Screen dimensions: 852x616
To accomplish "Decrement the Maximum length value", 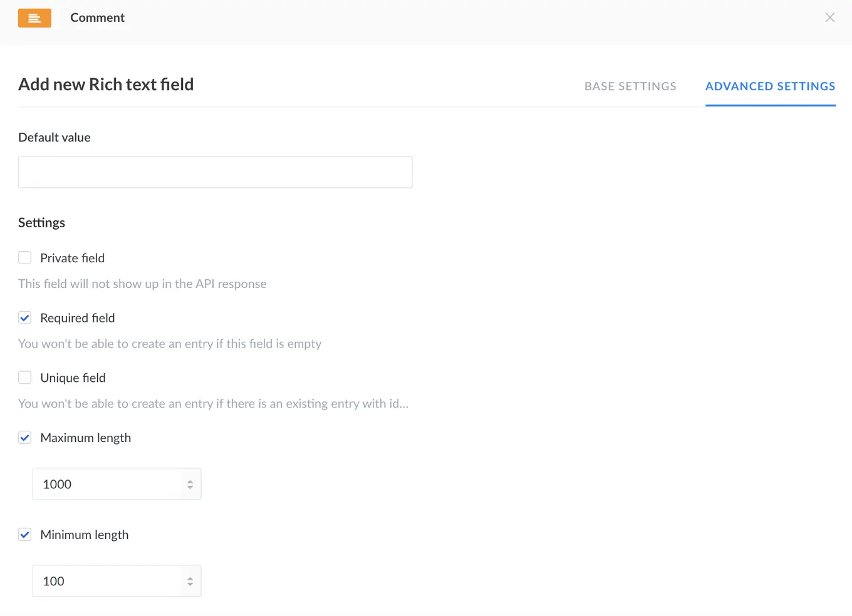I will tap(190, 487).
